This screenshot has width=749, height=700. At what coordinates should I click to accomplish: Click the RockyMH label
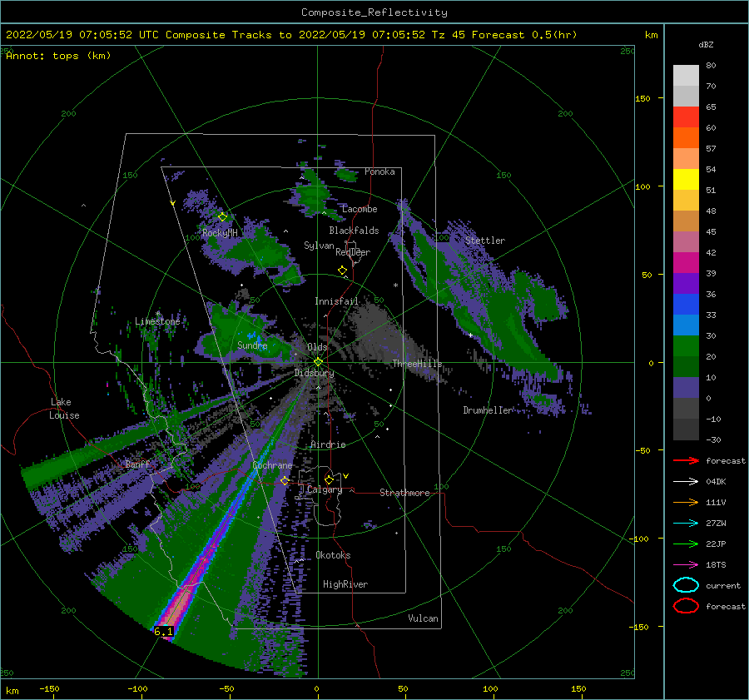pyautogui.click(x=220, y=233)
